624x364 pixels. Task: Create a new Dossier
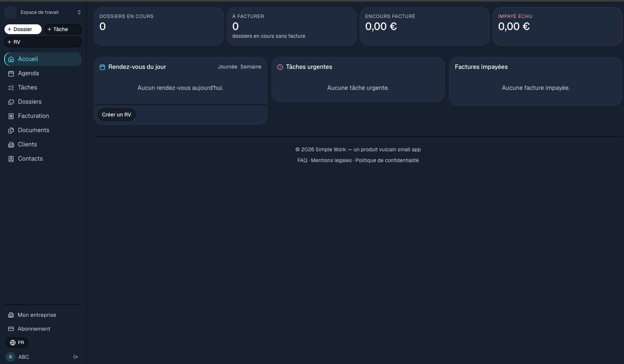tap(23, 29)
